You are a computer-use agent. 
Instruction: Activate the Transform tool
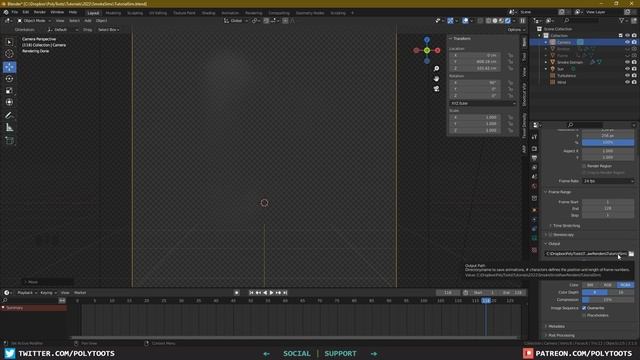pos(9,102)
